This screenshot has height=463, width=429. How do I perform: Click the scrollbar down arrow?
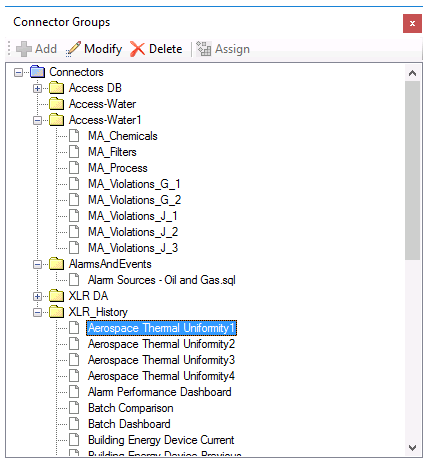click(412, 448)
